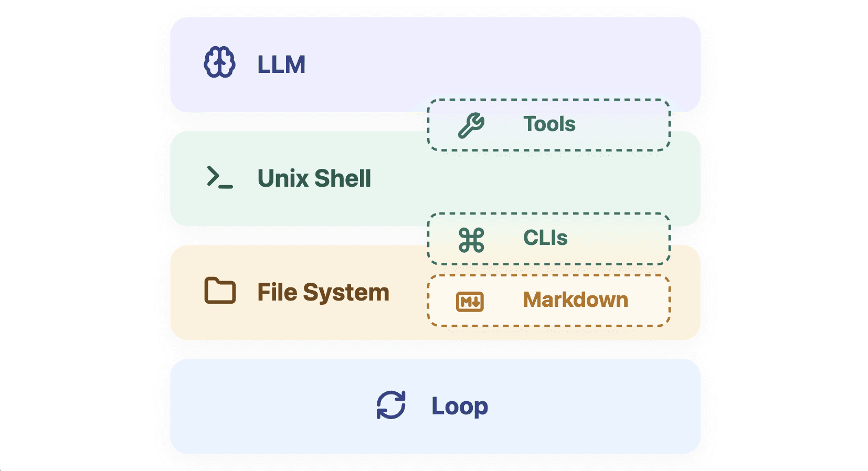Select the command key icon beside CLIs
Viewport: 868px width, 471px height.
point(471,240)
